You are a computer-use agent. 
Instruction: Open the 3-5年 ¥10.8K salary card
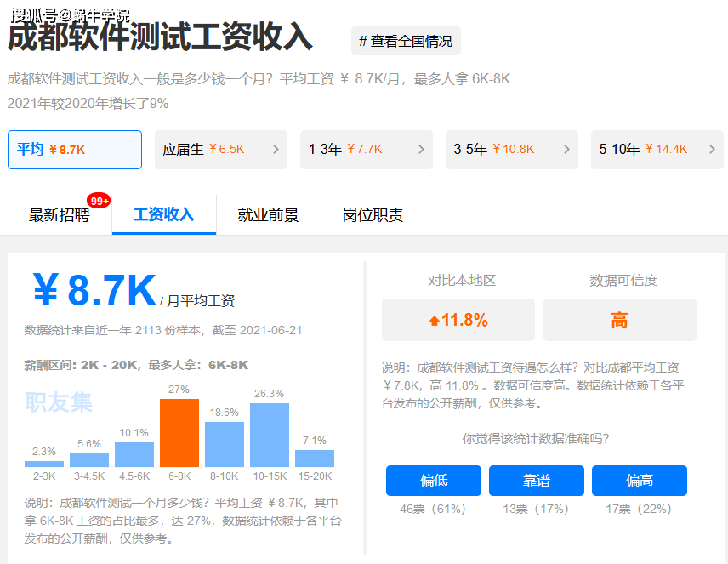pyautogui.click(x=512, y=150)
